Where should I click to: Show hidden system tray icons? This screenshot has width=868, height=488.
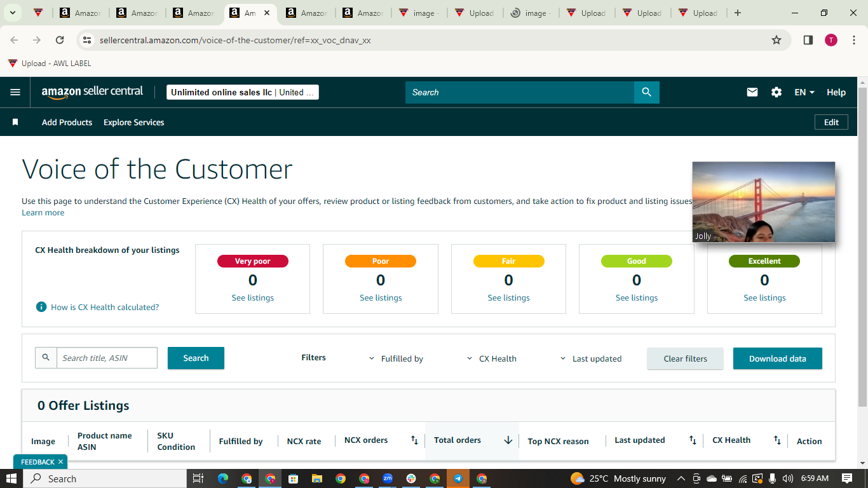pos(681,478)
